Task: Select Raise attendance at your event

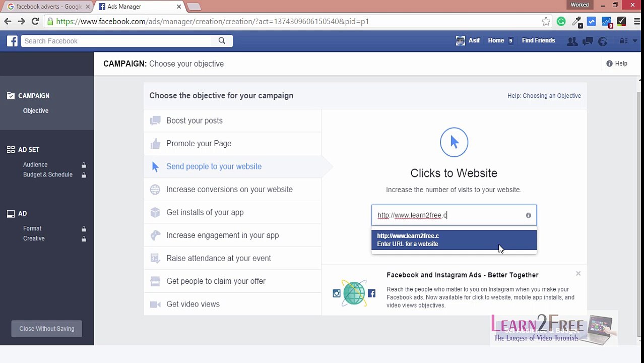Action: coord(232,258)
